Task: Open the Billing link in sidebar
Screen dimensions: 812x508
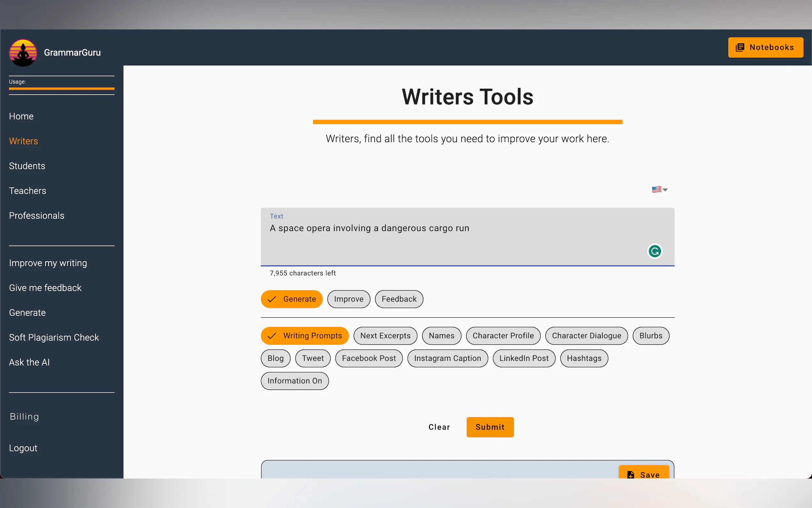Action: [24, 417]
